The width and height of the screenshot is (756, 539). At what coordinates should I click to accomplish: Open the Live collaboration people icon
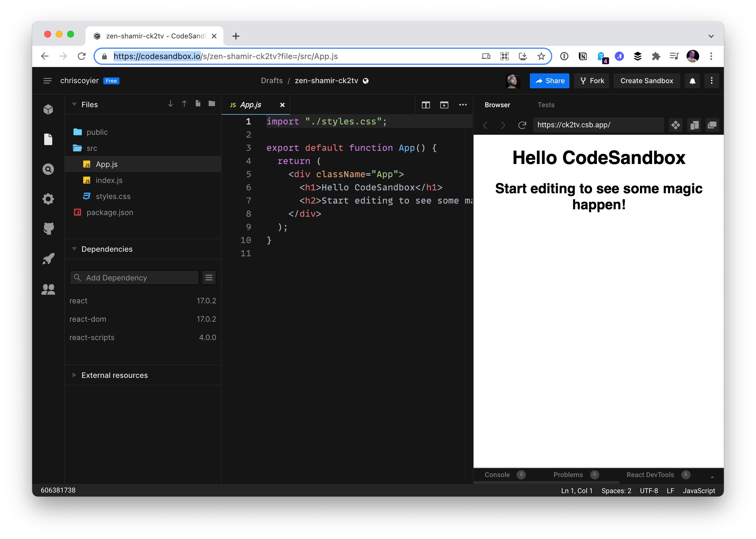(49, 289)
